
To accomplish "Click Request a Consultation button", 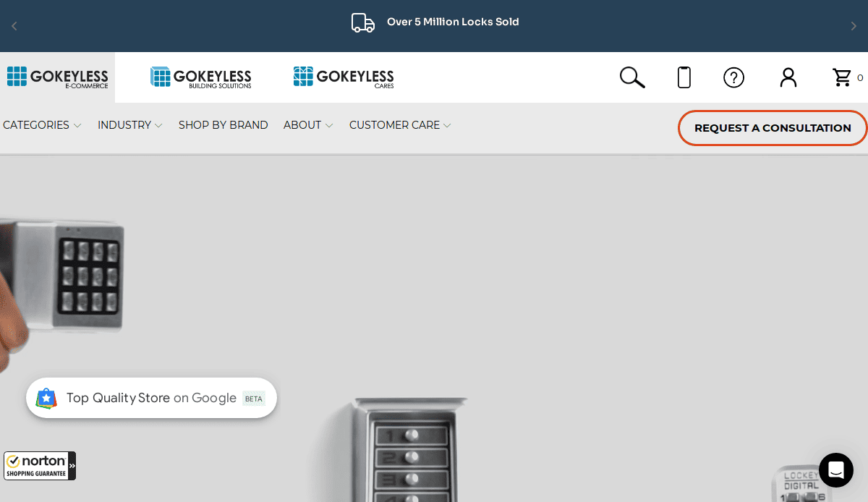I will point(772,128).
